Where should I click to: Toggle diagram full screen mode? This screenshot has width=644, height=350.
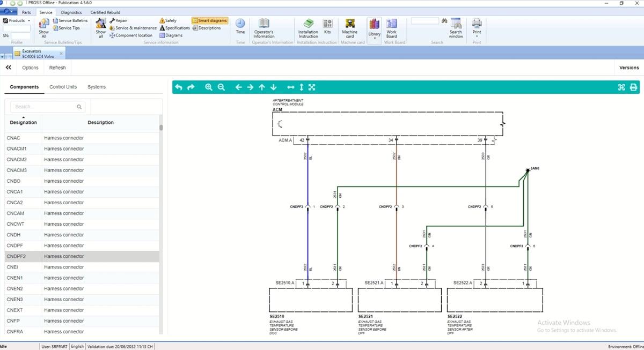pos(621,87)
